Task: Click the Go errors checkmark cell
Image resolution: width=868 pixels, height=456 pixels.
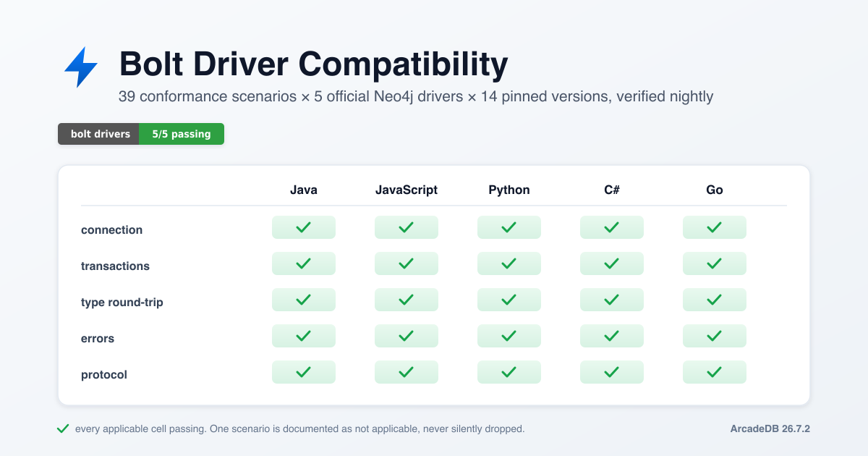Action: pos(715,336)
